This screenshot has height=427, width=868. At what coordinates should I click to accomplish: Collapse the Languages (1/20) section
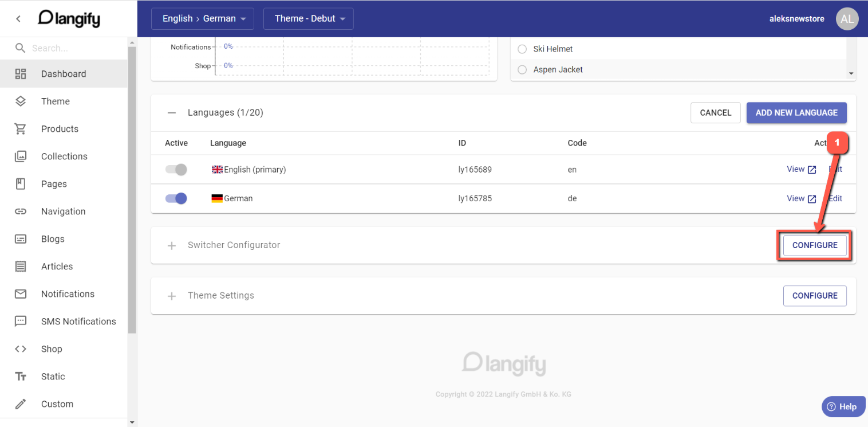pos(172,113)
